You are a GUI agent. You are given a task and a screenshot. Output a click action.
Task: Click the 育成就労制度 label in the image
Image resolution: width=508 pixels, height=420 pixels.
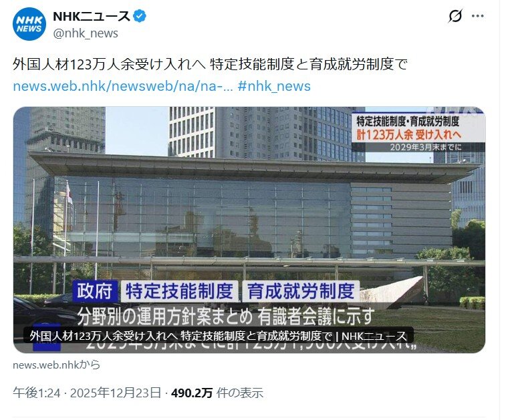pyautogui.click(x=301, y=291)
